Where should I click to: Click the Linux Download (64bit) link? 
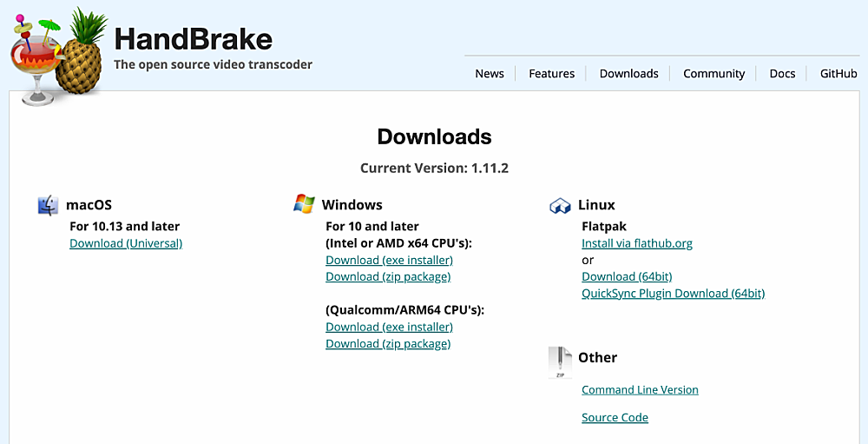[x=627, y=276]
